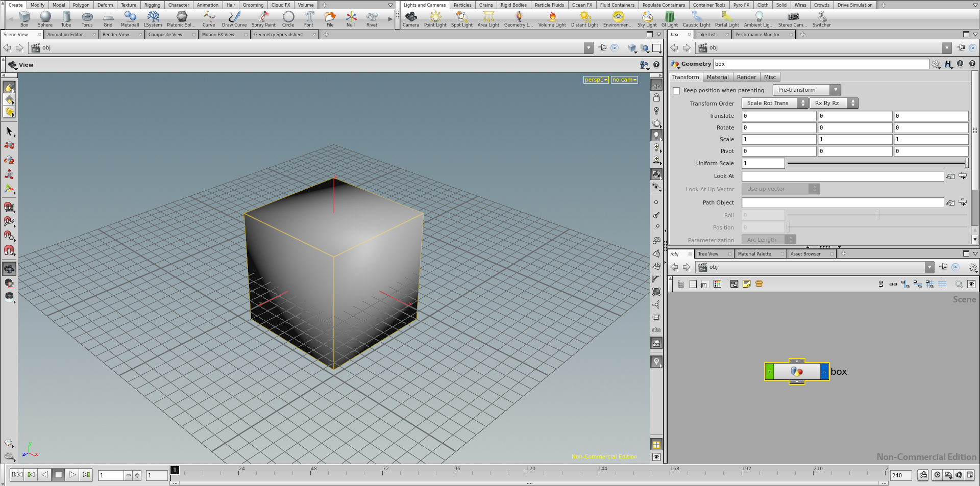Create a Sphere from the shelf
This screenshot has height=486, width=980.
click(x=45, y=19)
